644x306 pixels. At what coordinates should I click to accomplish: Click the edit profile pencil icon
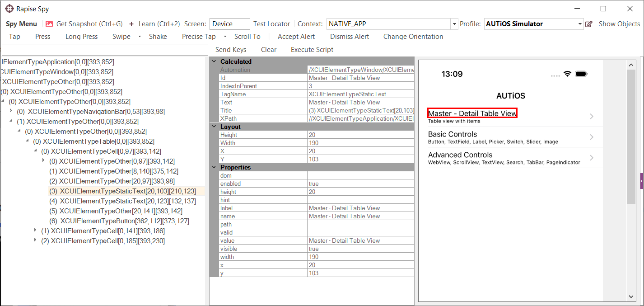589,24
